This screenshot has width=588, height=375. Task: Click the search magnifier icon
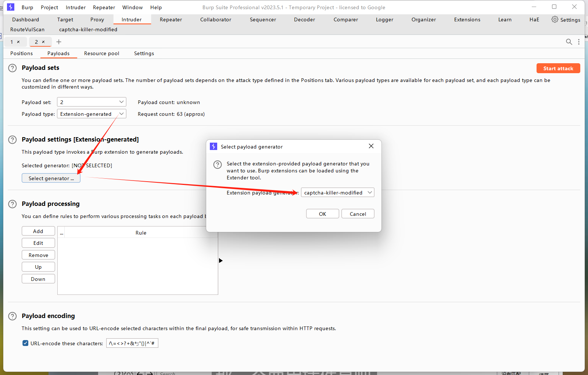tap(569, 42)
